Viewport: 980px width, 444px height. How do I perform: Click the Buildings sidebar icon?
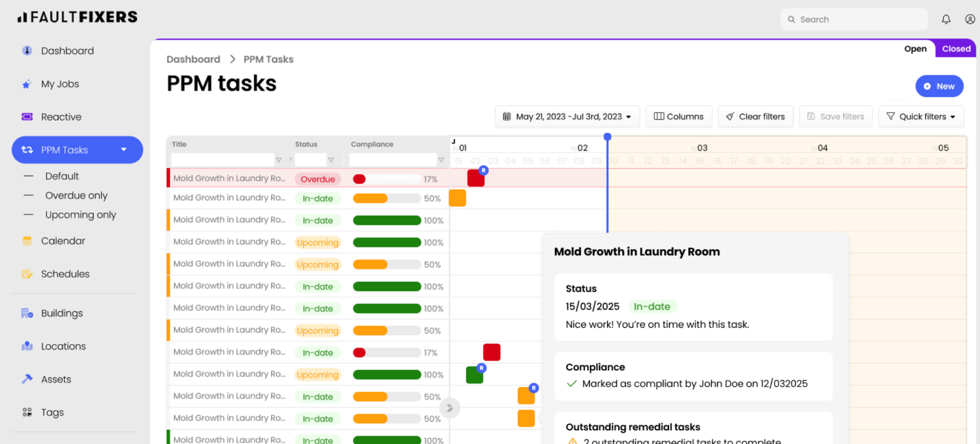[27, 313]
